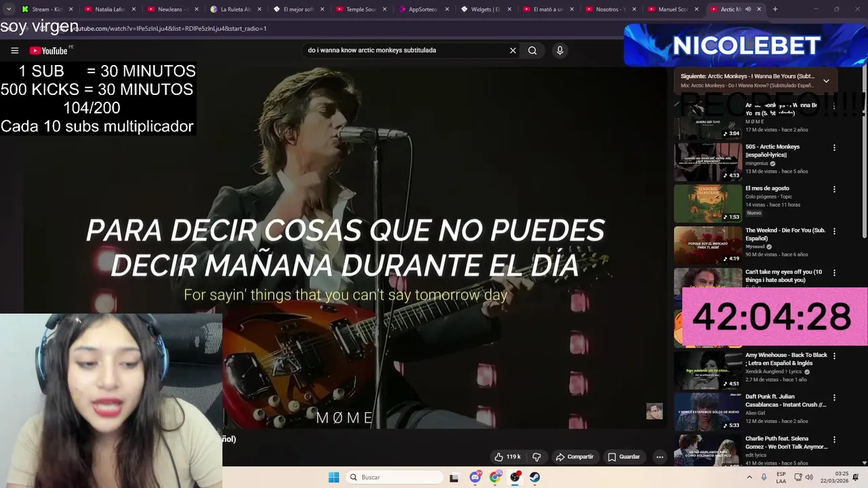Open options for 505 - Arctic Monkeys

(x=834, y=148)
